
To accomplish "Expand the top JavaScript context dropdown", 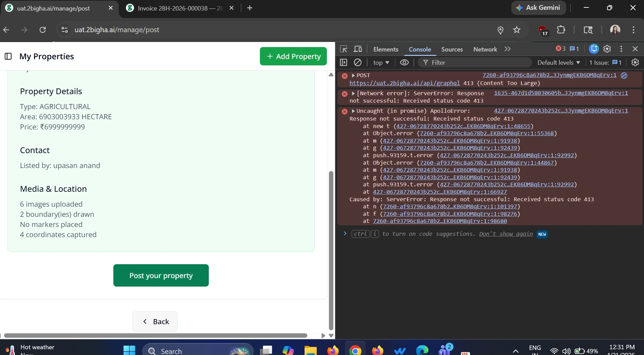I will [x=381, y=62].
